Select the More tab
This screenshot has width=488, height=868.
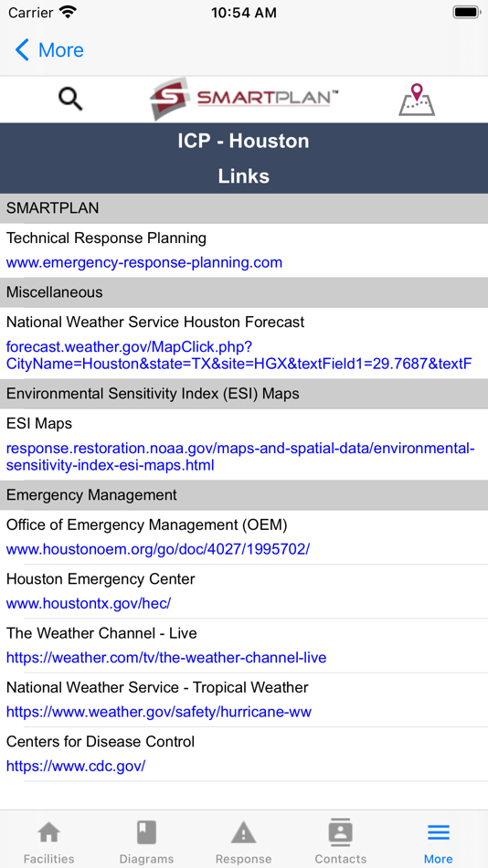click(x=438, y=842)
